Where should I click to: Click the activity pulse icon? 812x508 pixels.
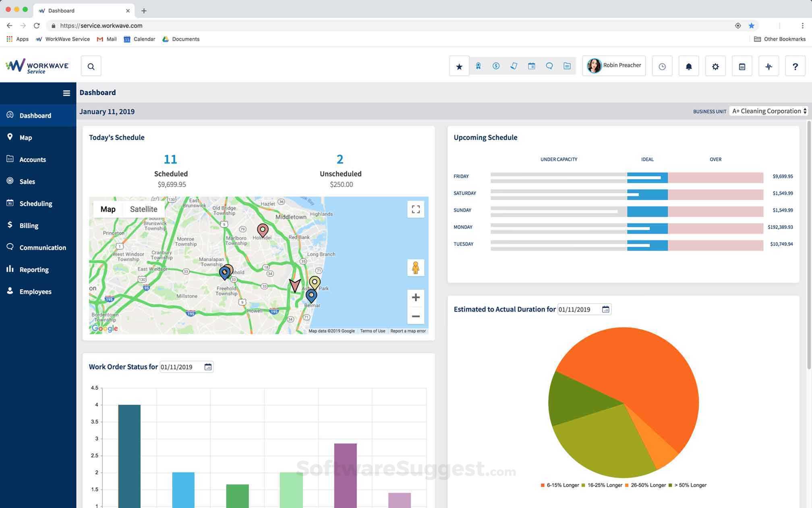pyautogui.click(x=768, y=66)
